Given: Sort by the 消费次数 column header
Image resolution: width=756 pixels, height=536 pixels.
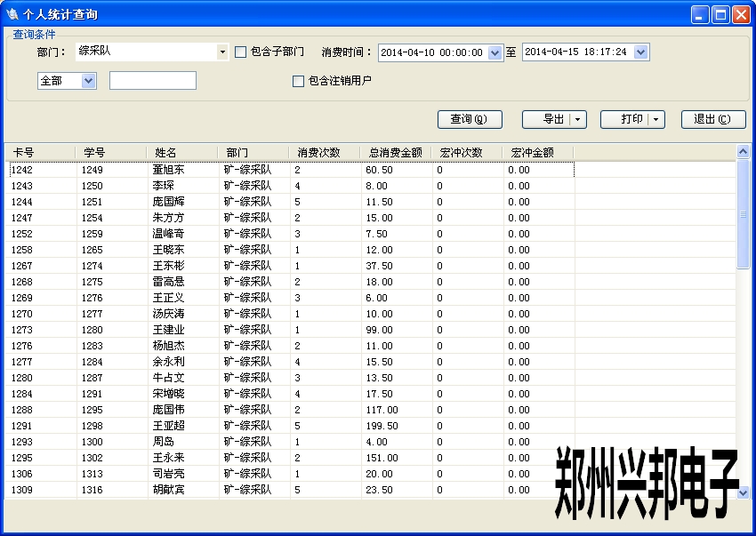Looking at the screenshot, I should [325, 153].
